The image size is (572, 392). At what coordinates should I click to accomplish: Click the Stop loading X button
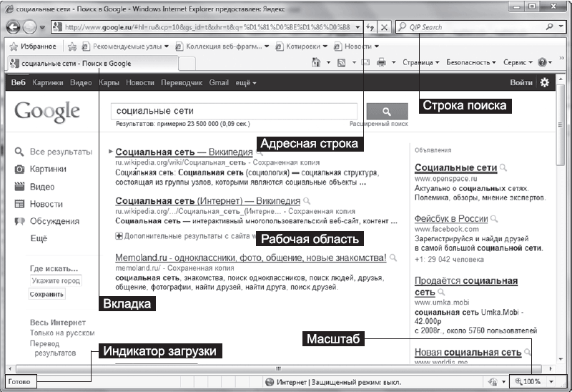point(385,27)
